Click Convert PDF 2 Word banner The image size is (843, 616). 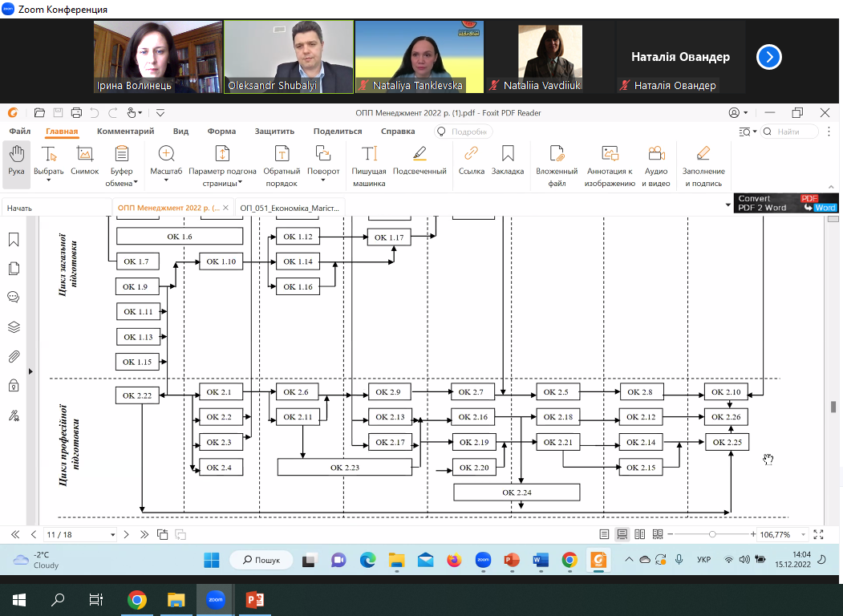pos(787,204)
